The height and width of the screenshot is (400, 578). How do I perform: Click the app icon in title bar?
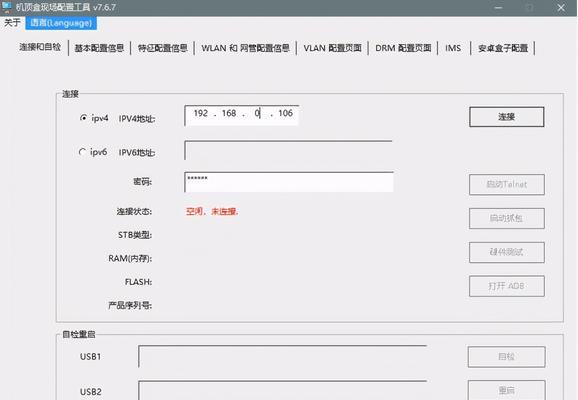[7, 7]
